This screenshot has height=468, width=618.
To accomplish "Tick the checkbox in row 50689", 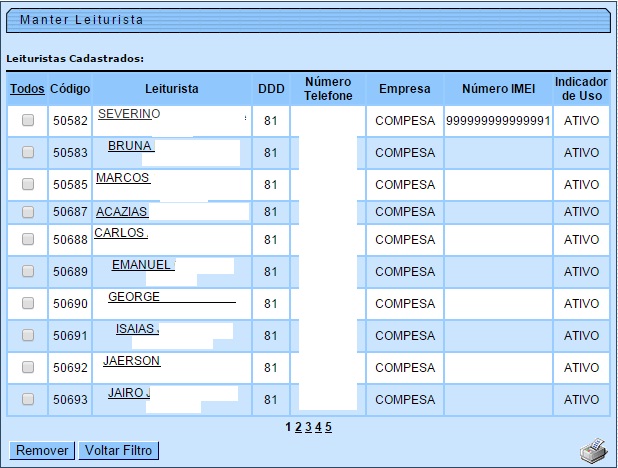I will (x=28, y=271).
